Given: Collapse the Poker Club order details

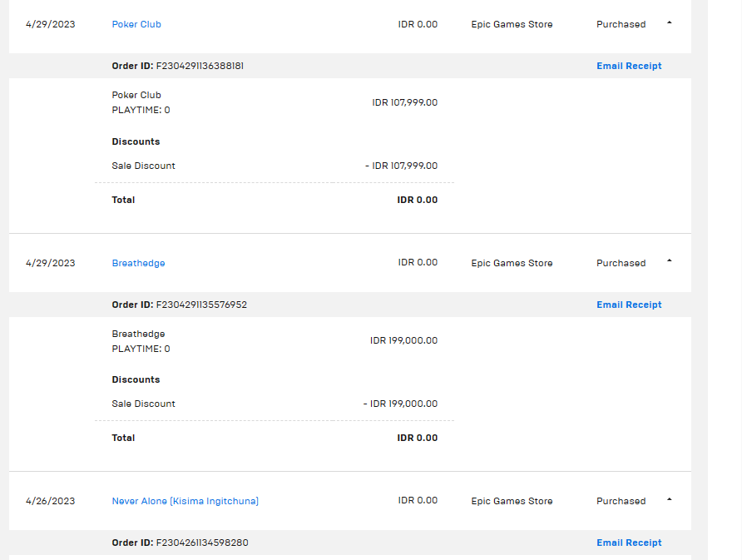Looking at the screenshot, I should click(669, 22).
